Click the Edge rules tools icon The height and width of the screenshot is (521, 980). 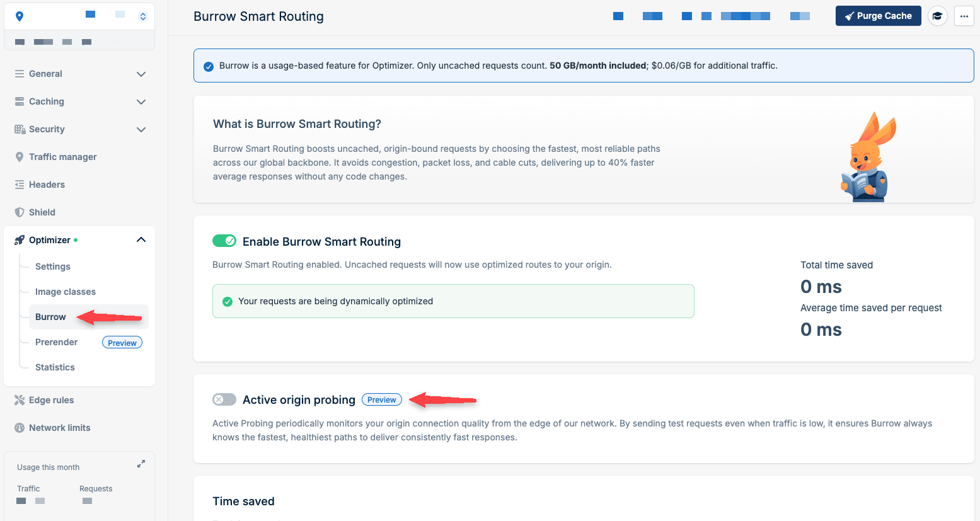coord(20,400)
